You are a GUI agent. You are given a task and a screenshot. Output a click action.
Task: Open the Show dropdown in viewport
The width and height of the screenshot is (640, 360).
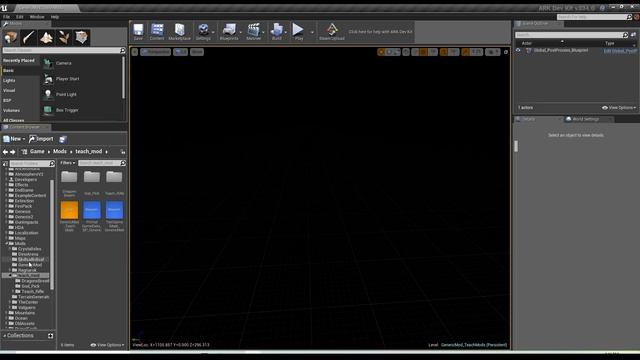197,52
